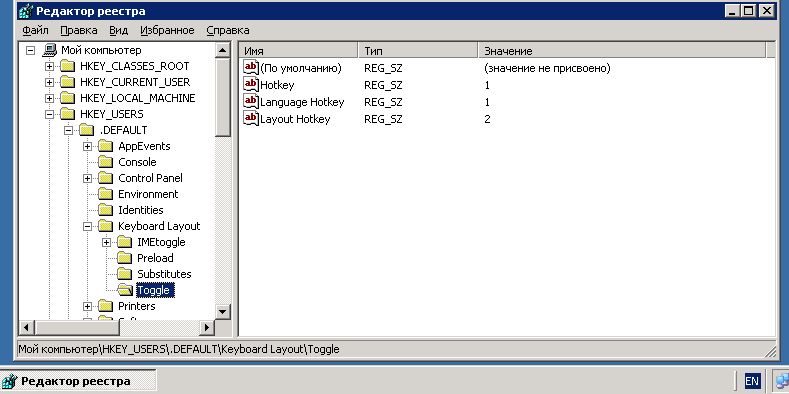Click the Значение column header
789x394 pixels.
(622, 51)
